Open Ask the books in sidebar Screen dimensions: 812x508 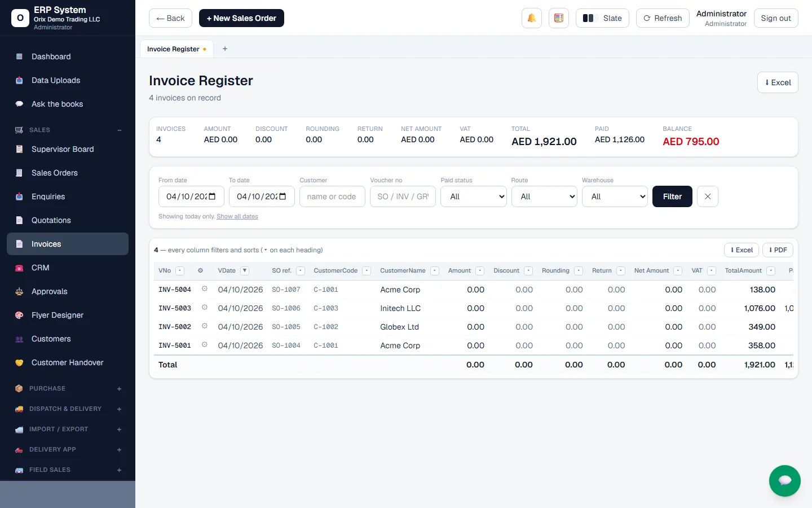pos(68,104)
